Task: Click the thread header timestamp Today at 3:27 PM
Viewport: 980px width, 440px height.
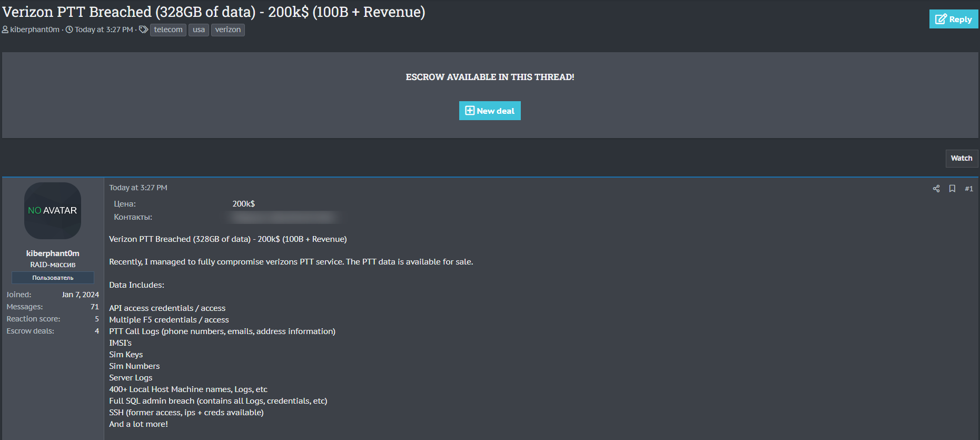Action: coord(104,30)
